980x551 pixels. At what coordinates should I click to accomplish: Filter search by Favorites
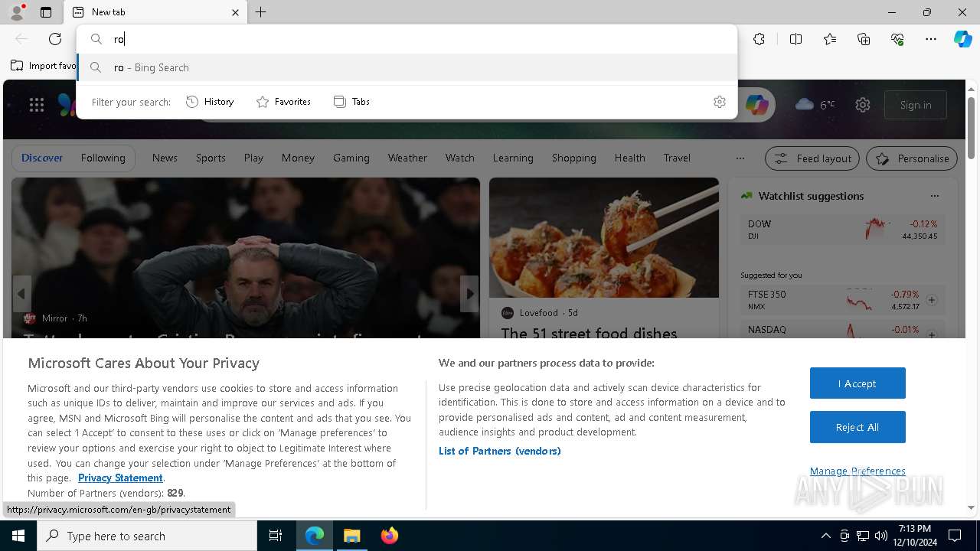pyautogui.click(x=284, y=102)
